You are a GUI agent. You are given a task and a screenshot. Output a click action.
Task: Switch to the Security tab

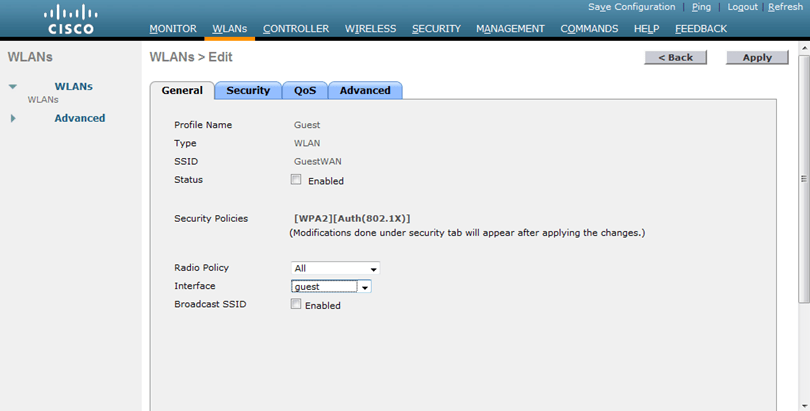click(x=248, y=91)
